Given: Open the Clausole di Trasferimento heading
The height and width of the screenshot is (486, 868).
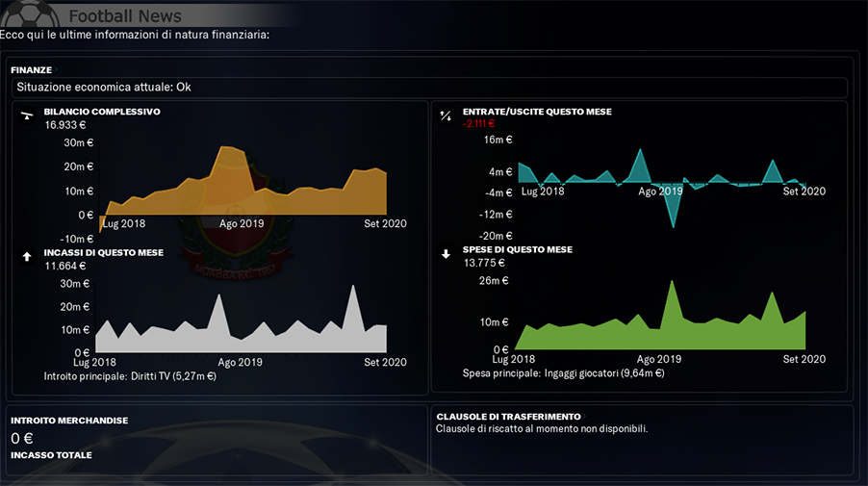Looking at the screenshot, I should [x=508, y=417].
